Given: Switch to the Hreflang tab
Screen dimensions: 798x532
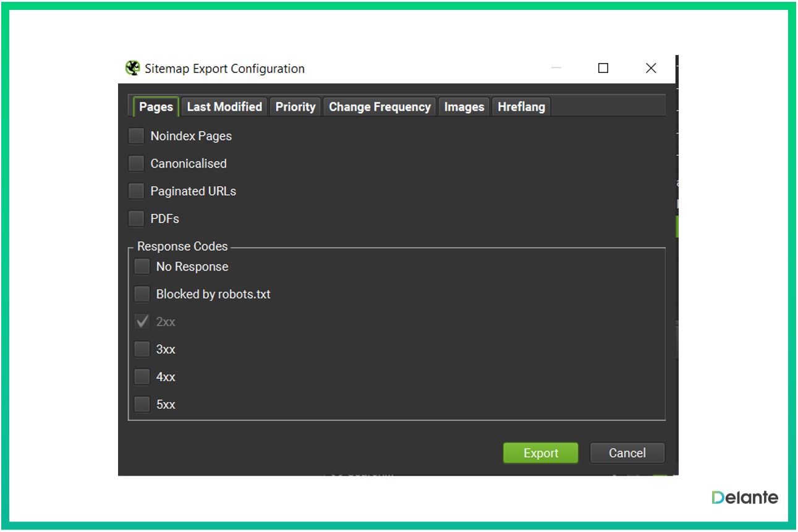Looking at the screenshot, I should point(521,107).
